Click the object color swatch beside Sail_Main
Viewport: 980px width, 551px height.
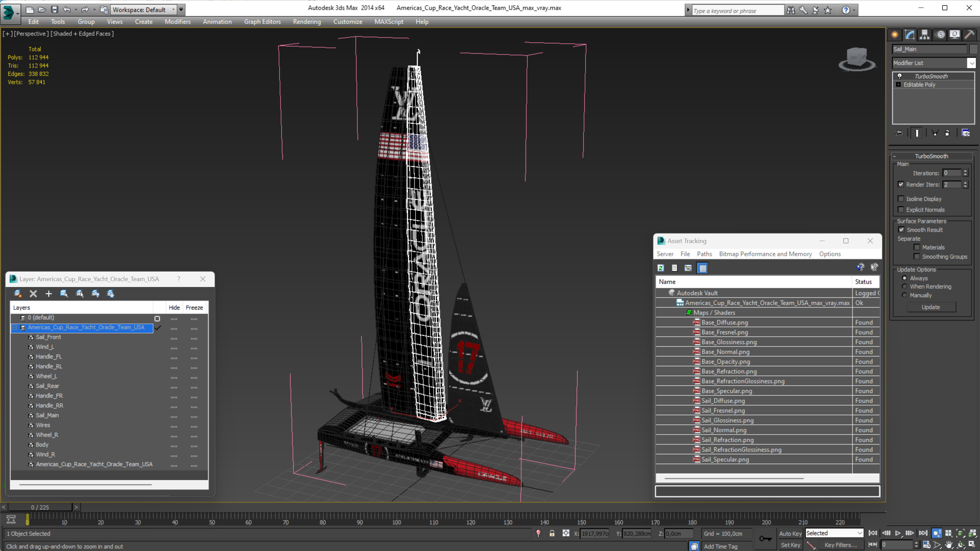click(x=973, y=49)
